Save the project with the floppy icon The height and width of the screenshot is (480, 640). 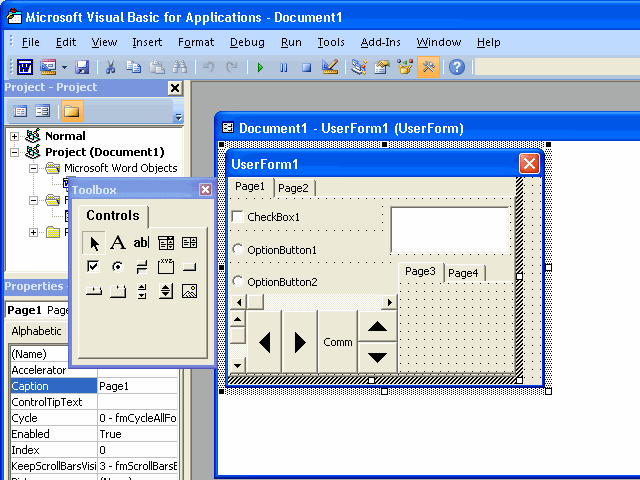(82, 67)
